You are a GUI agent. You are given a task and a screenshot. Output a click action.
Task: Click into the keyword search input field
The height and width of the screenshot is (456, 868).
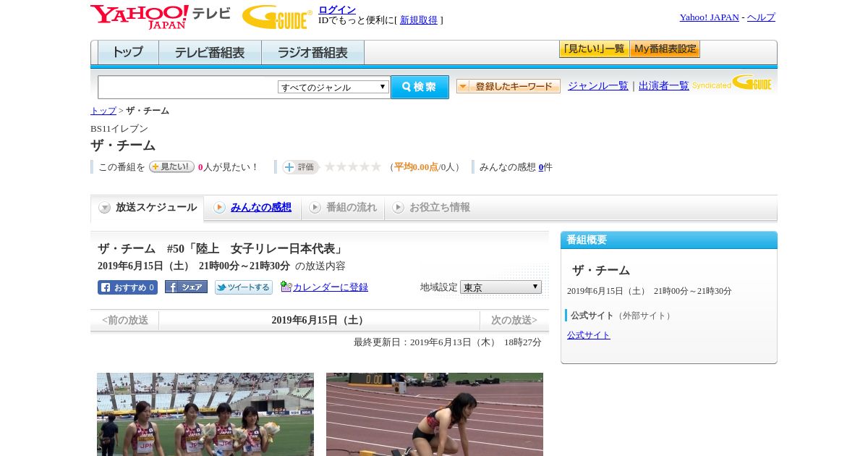coord(188,87)
